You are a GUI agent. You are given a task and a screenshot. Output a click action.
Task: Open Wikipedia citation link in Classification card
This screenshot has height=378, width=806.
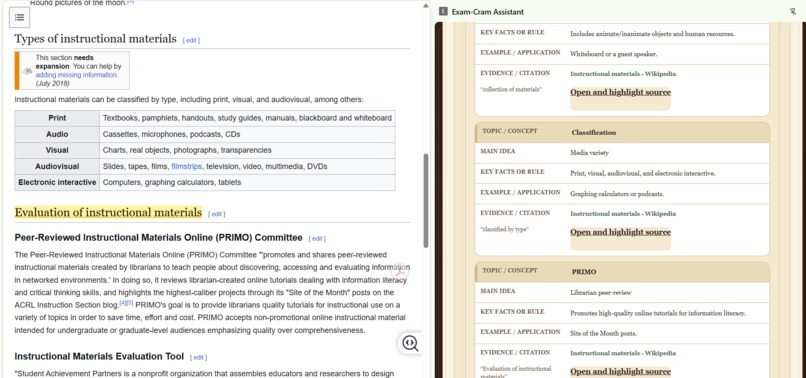(x=623, y=214)
